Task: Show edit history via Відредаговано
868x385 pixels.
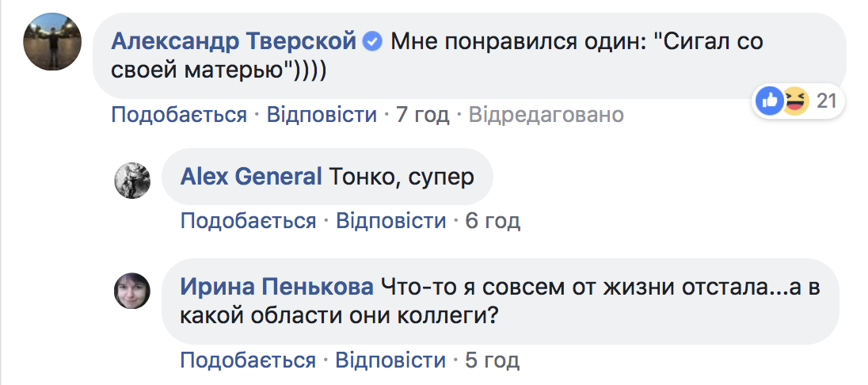Action: tap(546, 116)
